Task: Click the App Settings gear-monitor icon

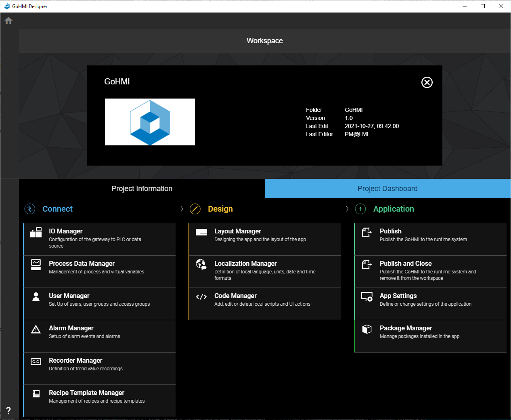Action: click(x=366, y=297)
